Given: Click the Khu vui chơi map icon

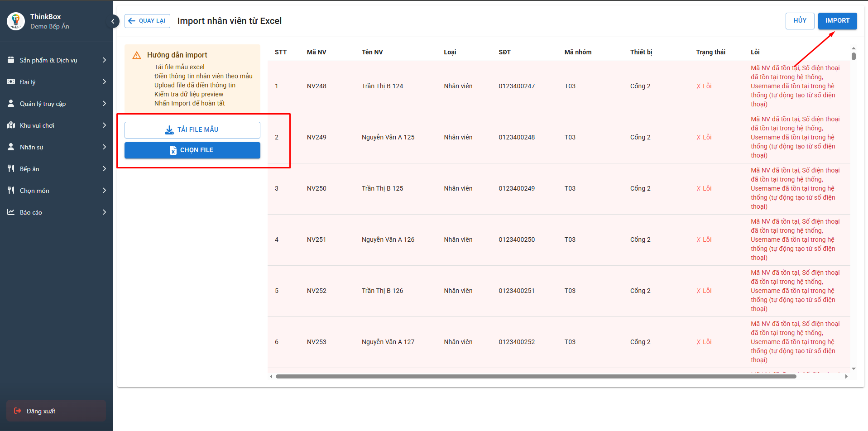Looking at the screenshot, I should (x=11, y=125).
